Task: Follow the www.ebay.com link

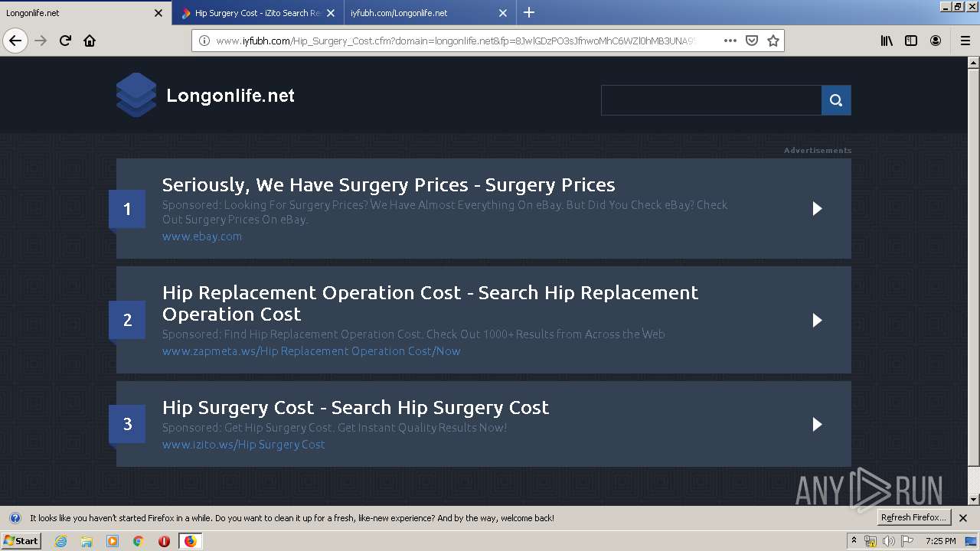Action: coord(202,236)
